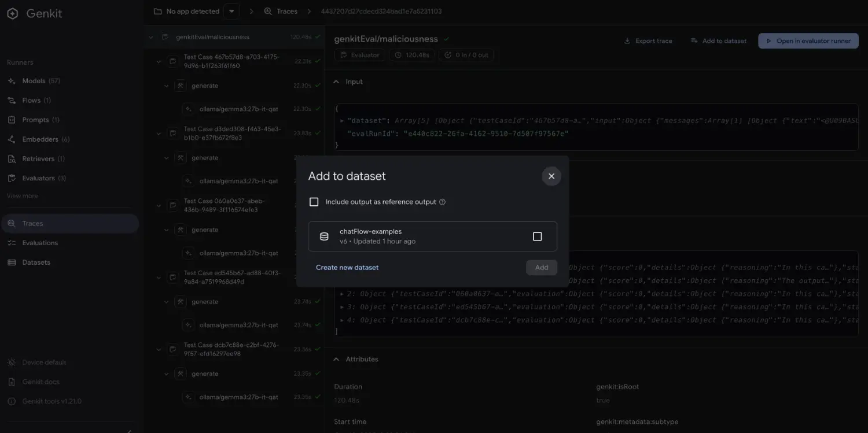868x433 pixels.
Task: Click Open in evaluator runner button
Action: [x=808, y=41]
